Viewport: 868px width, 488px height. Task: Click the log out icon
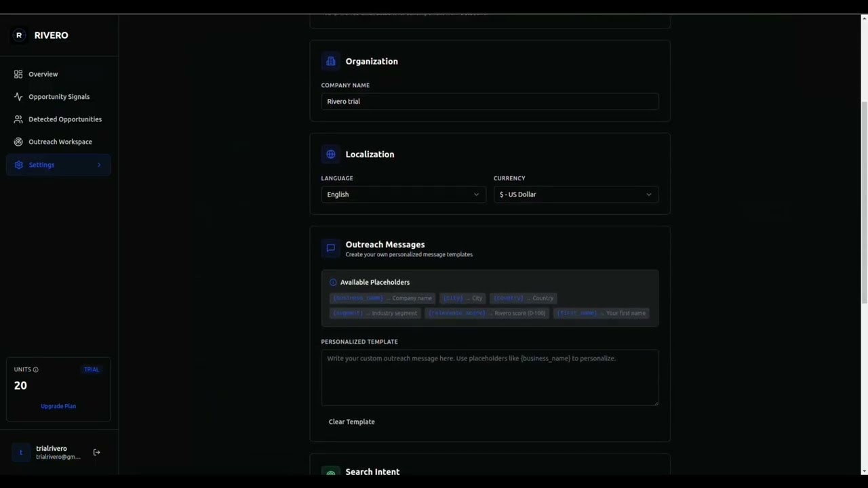coord(97,452)
